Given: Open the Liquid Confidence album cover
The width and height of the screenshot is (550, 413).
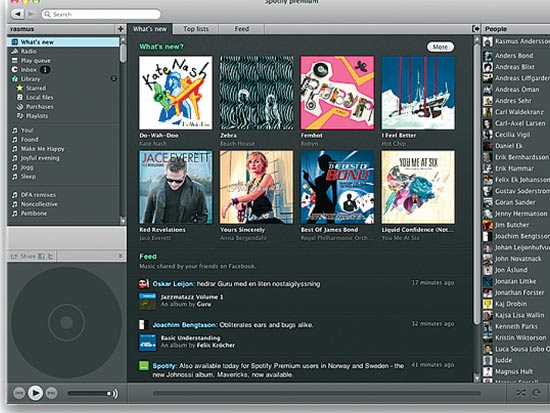Looking at the screenshot, I should click(418, 187).
